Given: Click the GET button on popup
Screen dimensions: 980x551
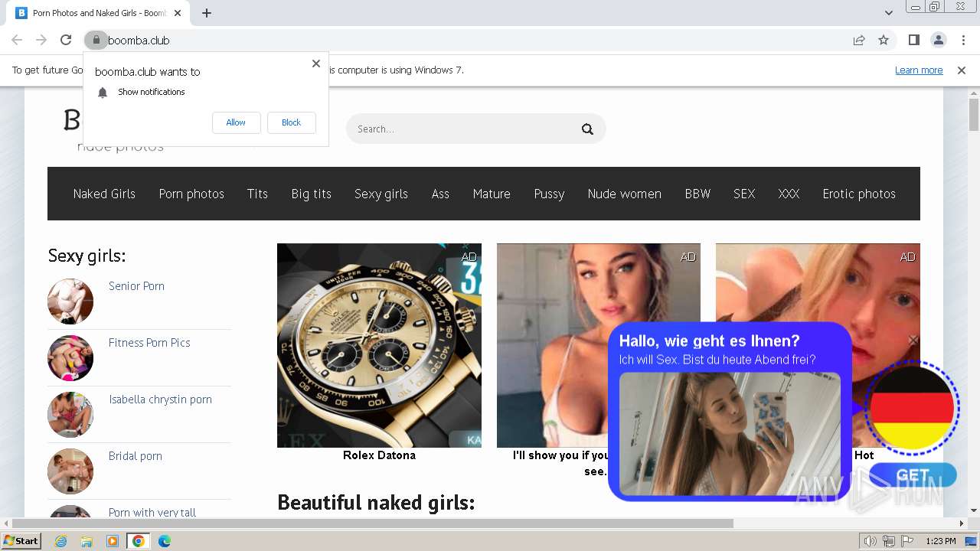Looking at the screenshot, I should [x=913, y=475].
